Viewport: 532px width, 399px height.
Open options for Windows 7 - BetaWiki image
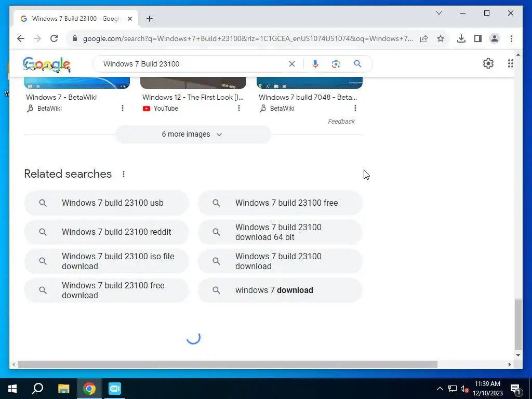(123, 108)
